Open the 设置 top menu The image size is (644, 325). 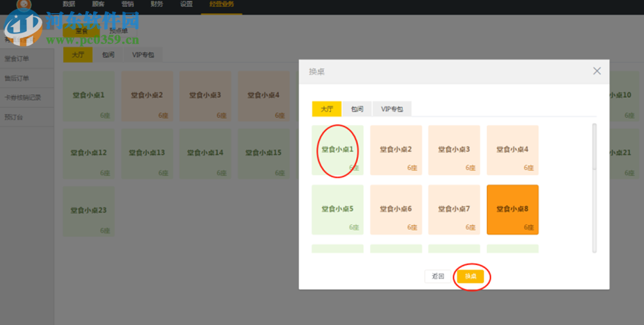(186, 5)
